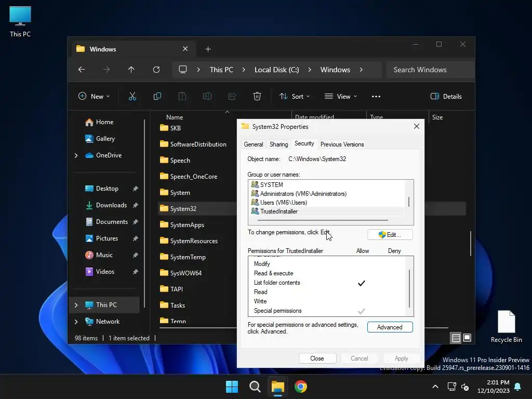Show hidden system tray icons
The height and width of the screenshot is (399, 532).
tap(435, 387)
